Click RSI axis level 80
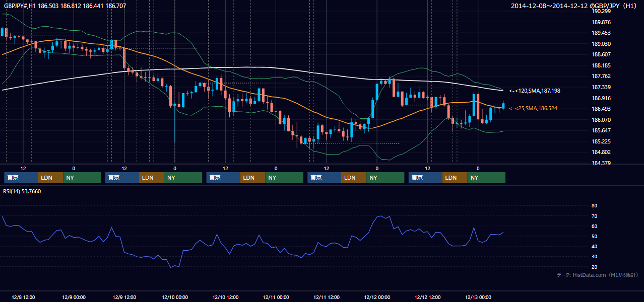The image size is (644, 302). pos(595,206)
